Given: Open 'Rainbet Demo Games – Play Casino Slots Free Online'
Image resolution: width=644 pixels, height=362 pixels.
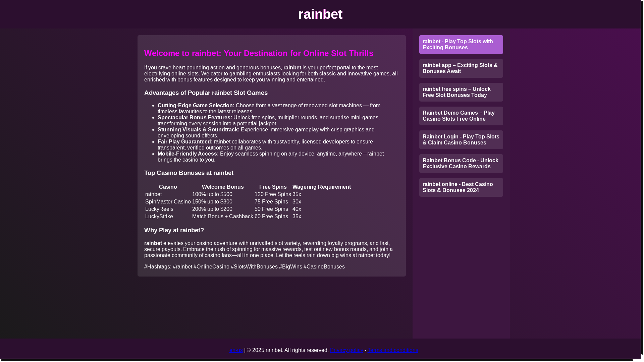Looking at the screenshot, I should coord(461,116).
